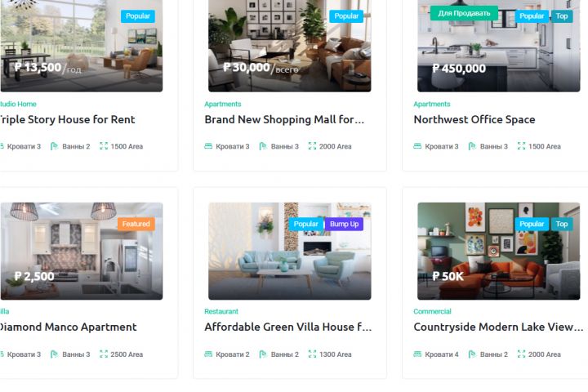Click bath icon on Countryside Modern Lake View card

[472, 354]
